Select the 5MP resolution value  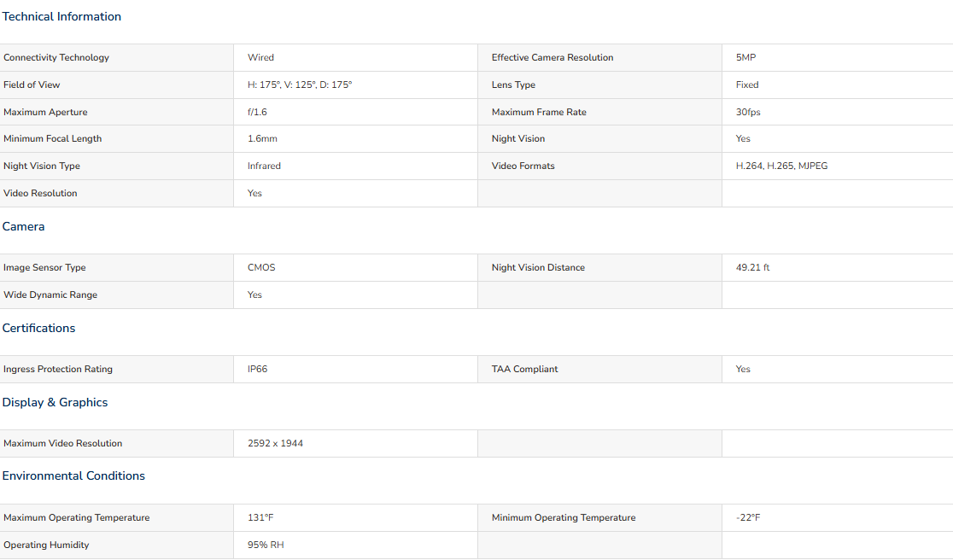pos(745,57)
